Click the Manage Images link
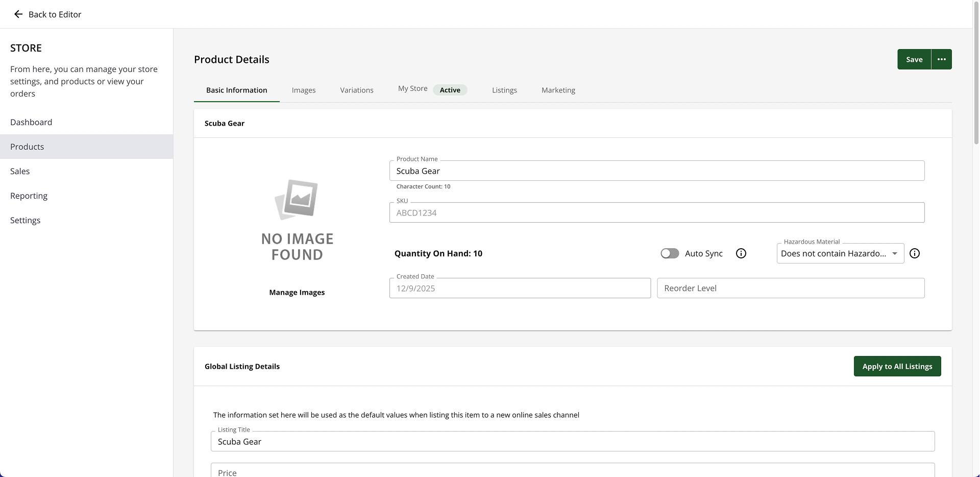Screen dimensions: 980x477 (x=297, y=293)
